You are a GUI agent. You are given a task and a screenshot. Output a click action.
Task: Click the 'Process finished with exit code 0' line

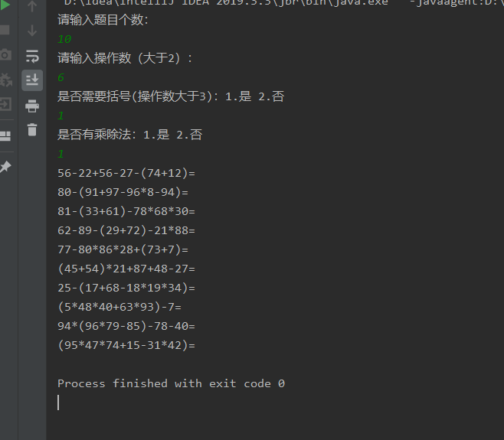pyautogui.click(x=171, y=383)
